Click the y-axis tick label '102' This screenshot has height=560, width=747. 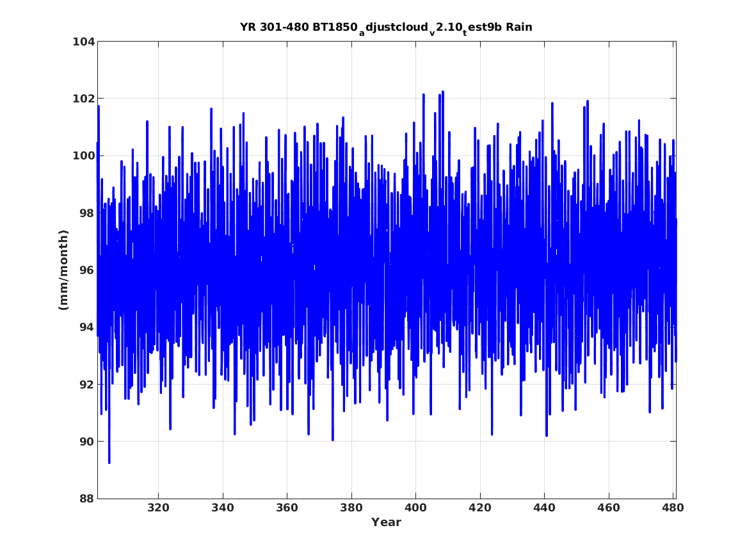point(83,99)
